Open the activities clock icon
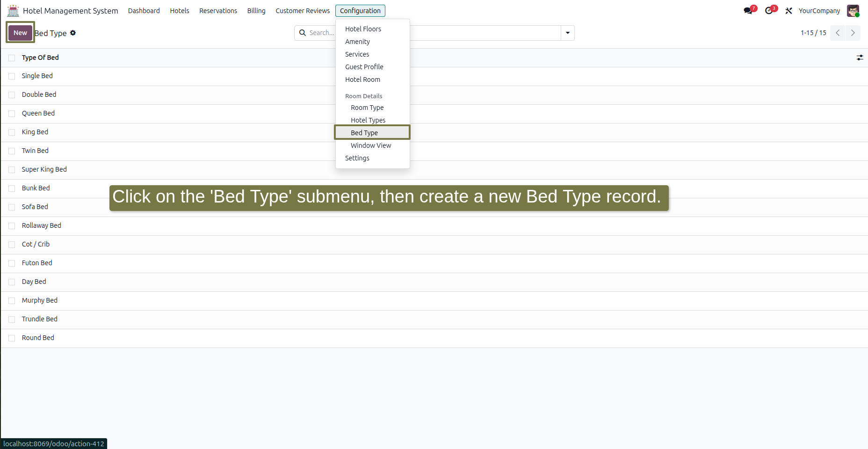The image size is (868, 449). [769, 11]
